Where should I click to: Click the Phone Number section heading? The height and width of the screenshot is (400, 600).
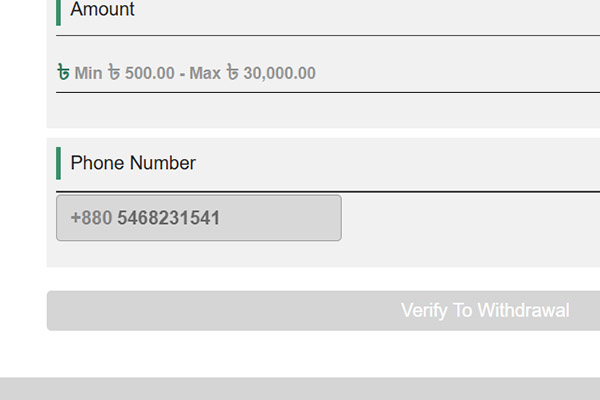tap(133, 163)
